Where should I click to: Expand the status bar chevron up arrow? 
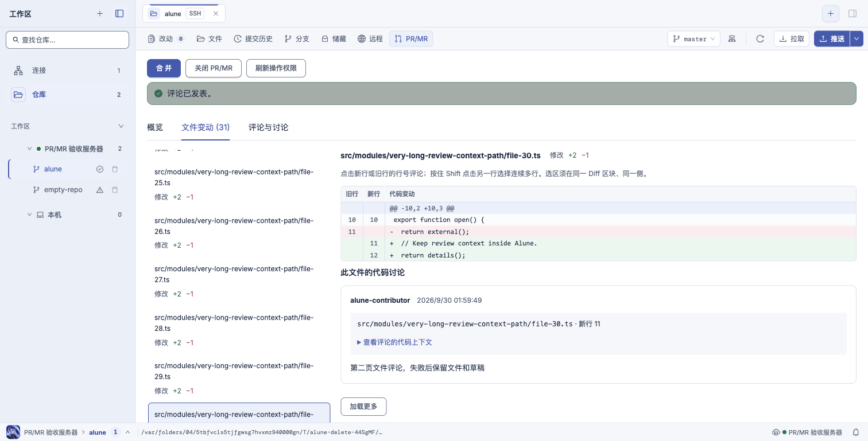pyautogui.click(x=127, y=432)
